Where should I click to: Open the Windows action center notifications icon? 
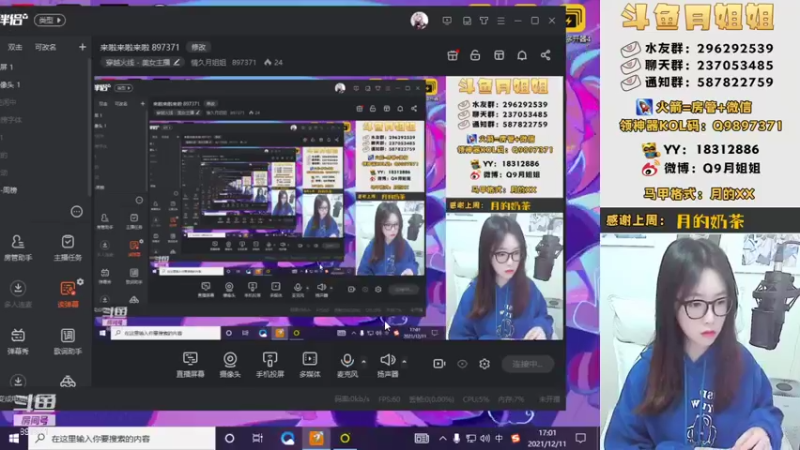coord(581,438)
